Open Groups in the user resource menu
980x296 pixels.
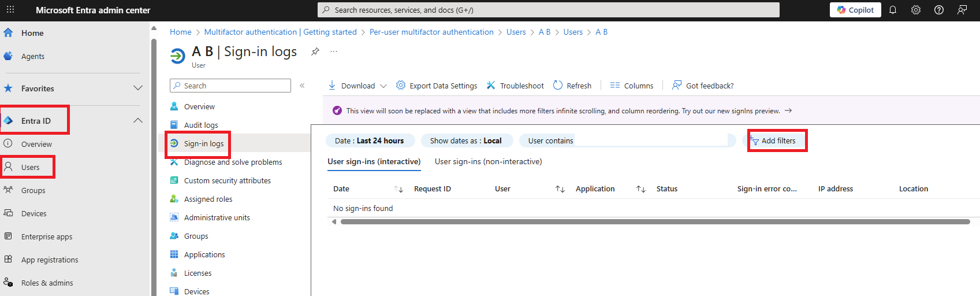(196, 236)
